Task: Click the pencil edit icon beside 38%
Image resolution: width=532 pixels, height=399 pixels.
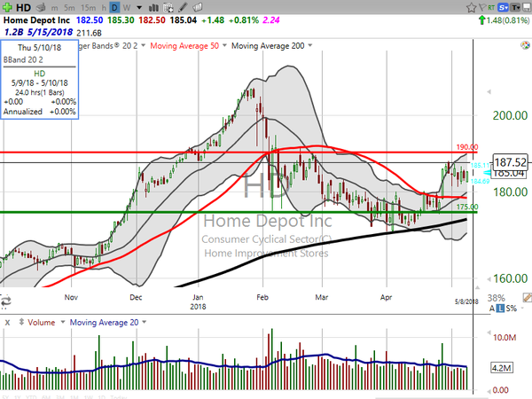Action: [x=528, y=298]
